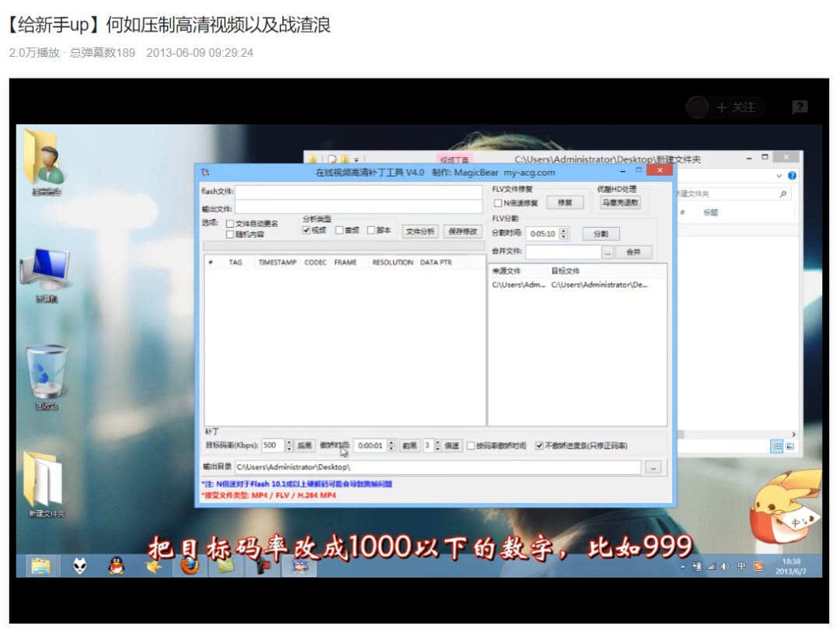This screenshot has height=629, width=840.
Task: Enable 随机内容 checkbox
Action: (229, 235)
